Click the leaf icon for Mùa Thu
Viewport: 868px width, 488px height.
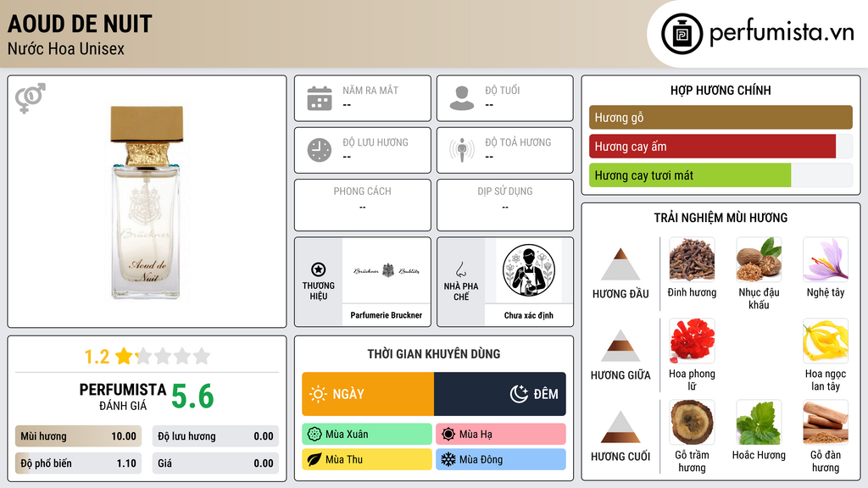click(314, 459)
